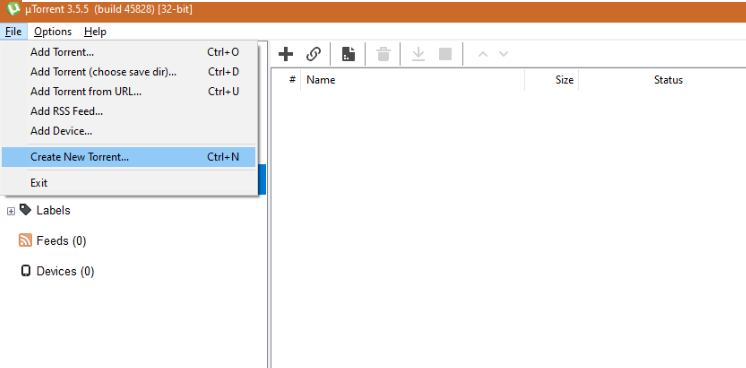Choose Add Torrent from URL... menu entry
Viewport: 746px width, 368px height.
(x=128, y=91)
